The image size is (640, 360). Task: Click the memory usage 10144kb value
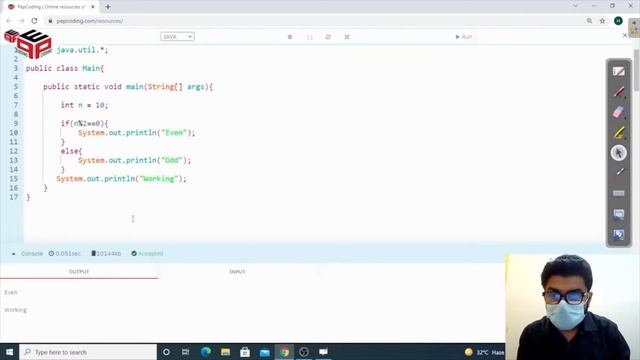106,253
